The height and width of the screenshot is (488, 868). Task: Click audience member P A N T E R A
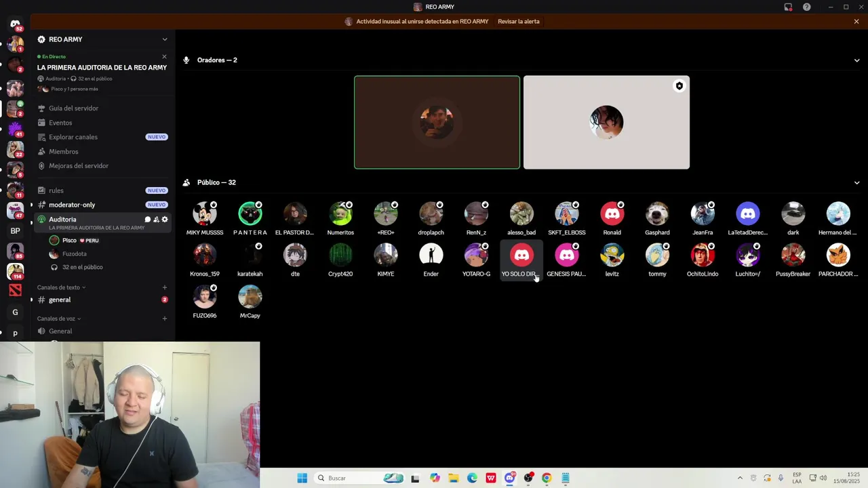point(250,219)
